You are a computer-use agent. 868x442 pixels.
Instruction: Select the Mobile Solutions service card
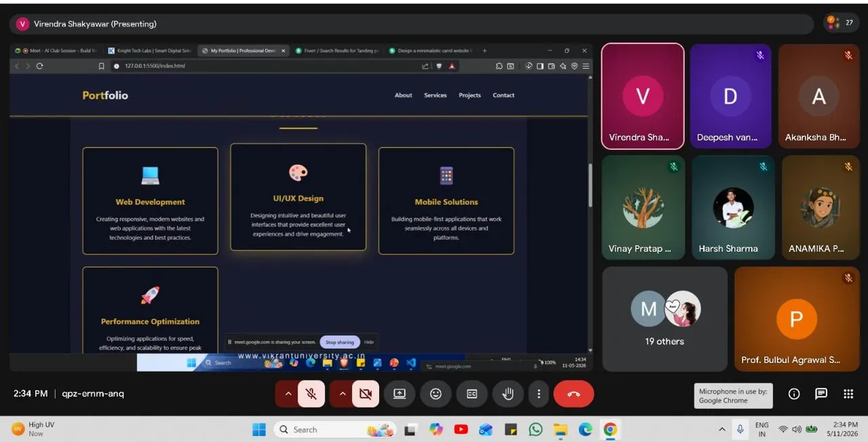tap(446, 201)
